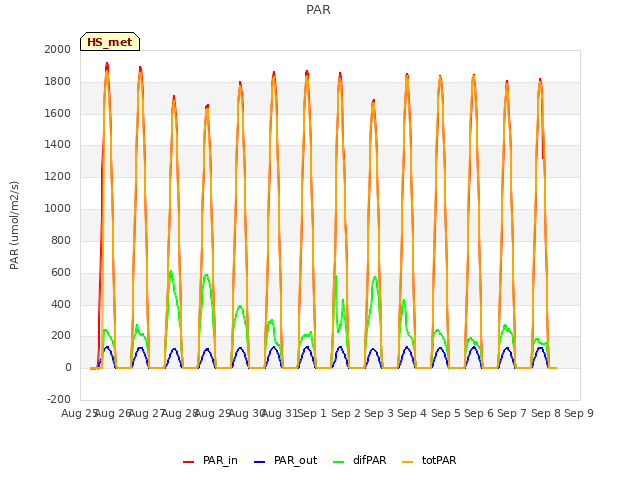Click the 1600 y-axis tick label
Screen dimensions: 640x480
(58, 113)
